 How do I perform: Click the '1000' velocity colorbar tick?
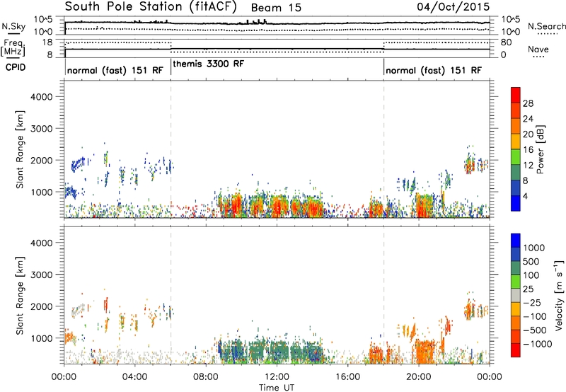pos(533,248)
